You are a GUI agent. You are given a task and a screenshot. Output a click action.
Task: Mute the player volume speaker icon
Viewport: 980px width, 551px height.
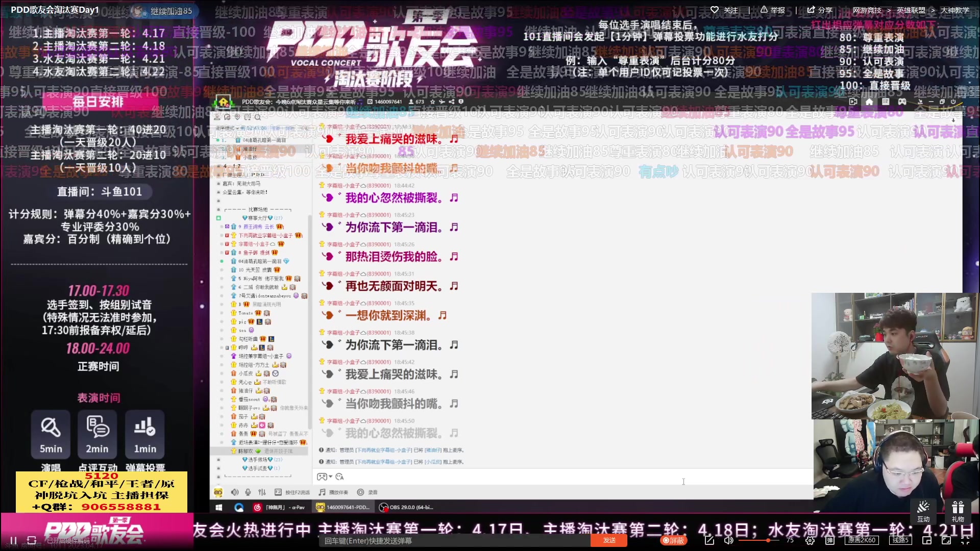pos(728,540)
